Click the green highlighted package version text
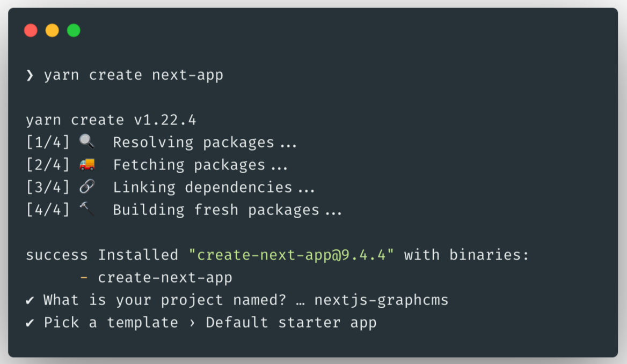 (x=293, y=255)
